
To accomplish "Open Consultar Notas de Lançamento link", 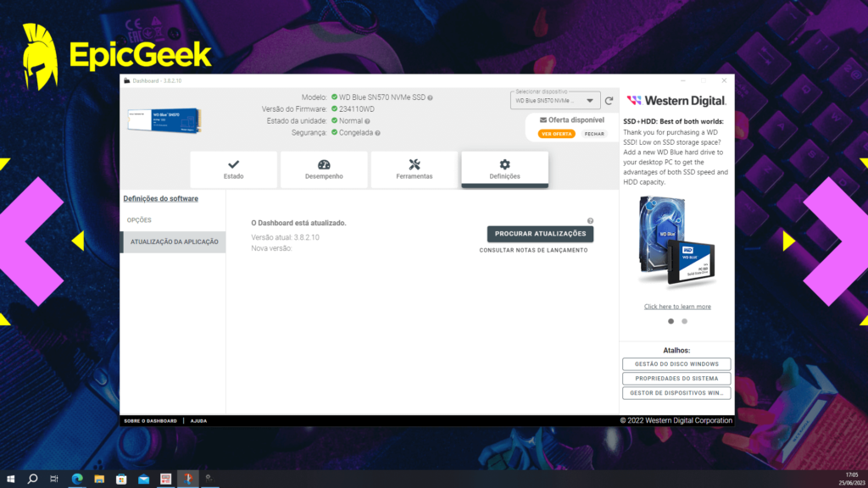I will click(533, 250).
